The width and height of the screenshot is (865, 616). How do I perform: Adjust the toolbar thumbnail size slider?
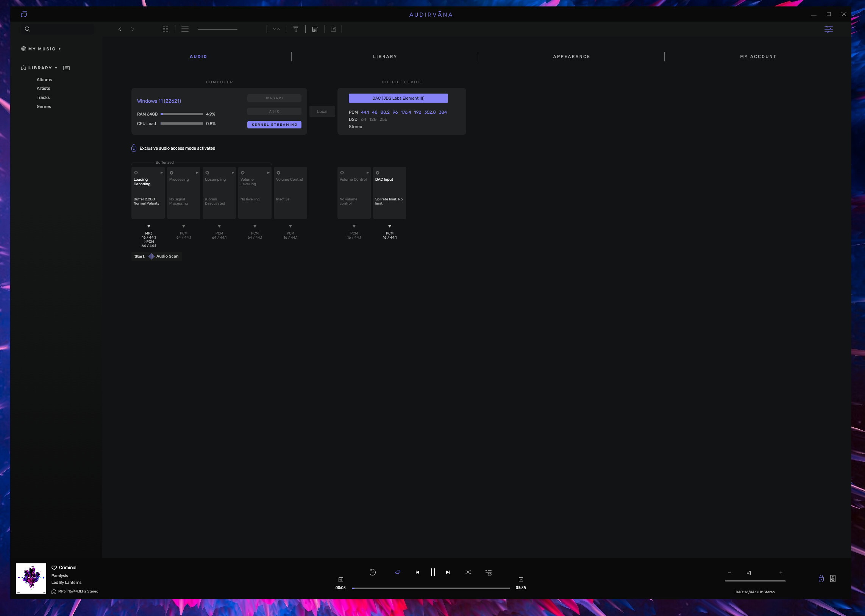[x=217, y=29]
